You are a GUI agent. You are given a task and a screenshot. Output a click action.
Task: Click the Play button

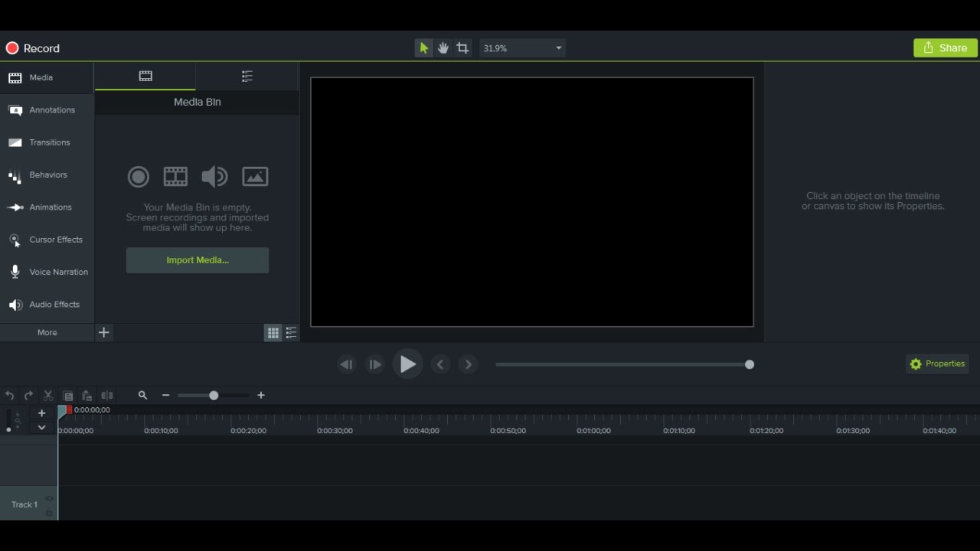pos(408,364)
